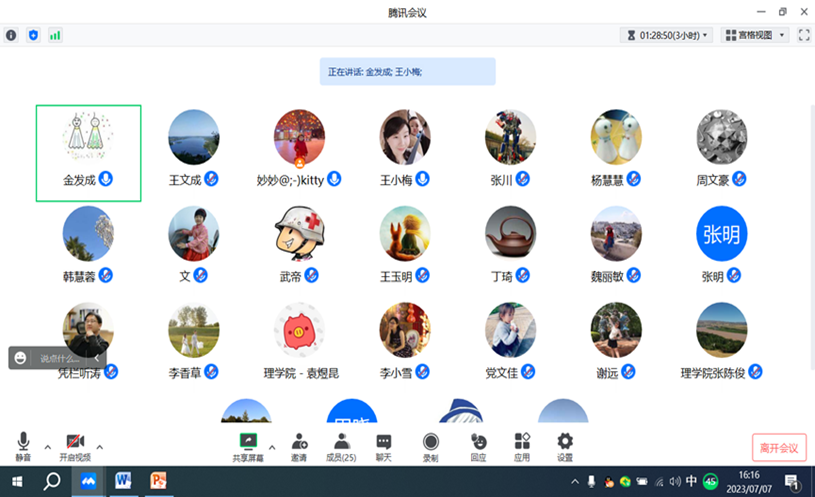Turn on camera with 开启视频
Image resolution: width=815 pixels, height=497 pixels.
pyautogui.click(x=74, y=446)
